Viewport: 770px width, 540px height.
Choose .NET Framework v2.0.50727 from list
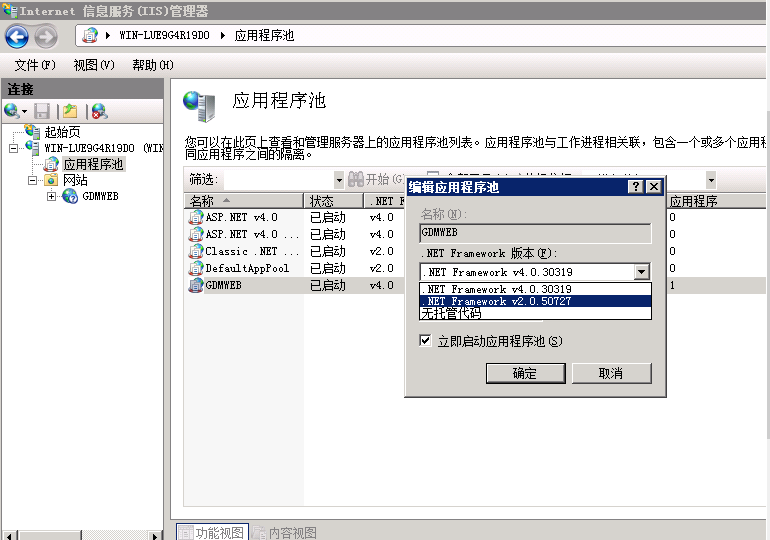point(535,301)
